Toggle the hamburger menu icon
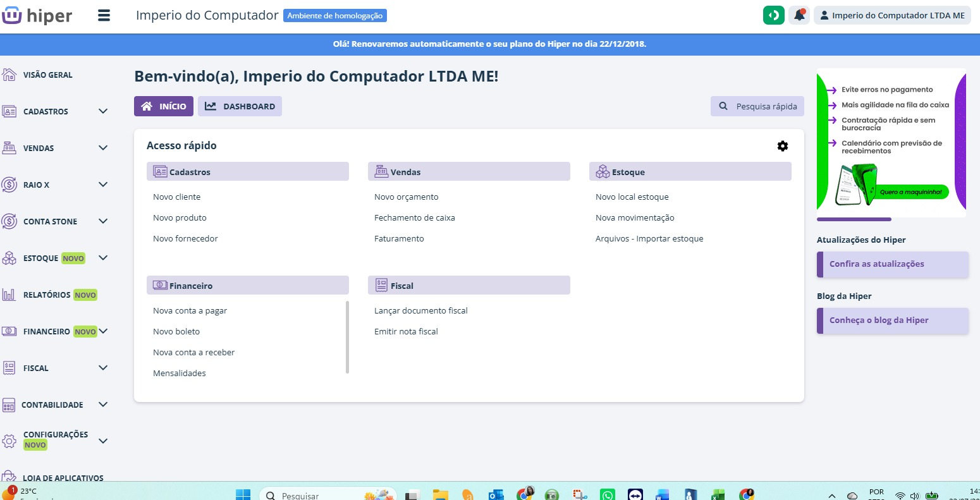Screen dimensions: 980x500 (104, 15)
